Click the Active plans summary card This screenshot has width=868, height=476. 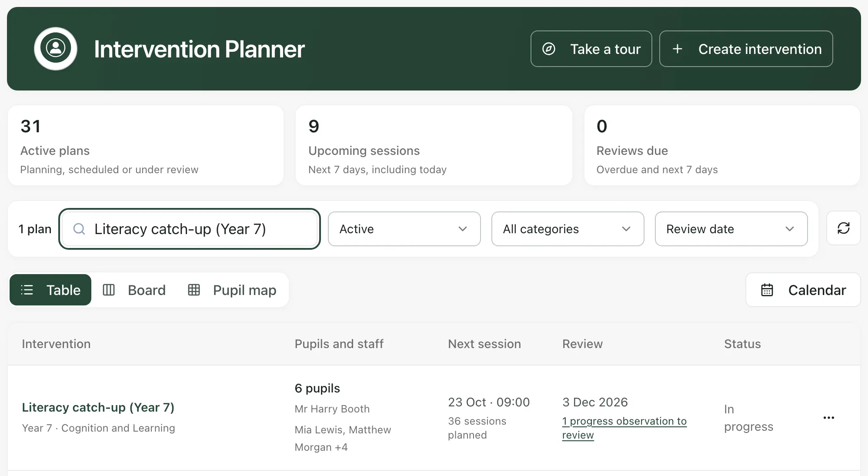(x=146, y=145)
